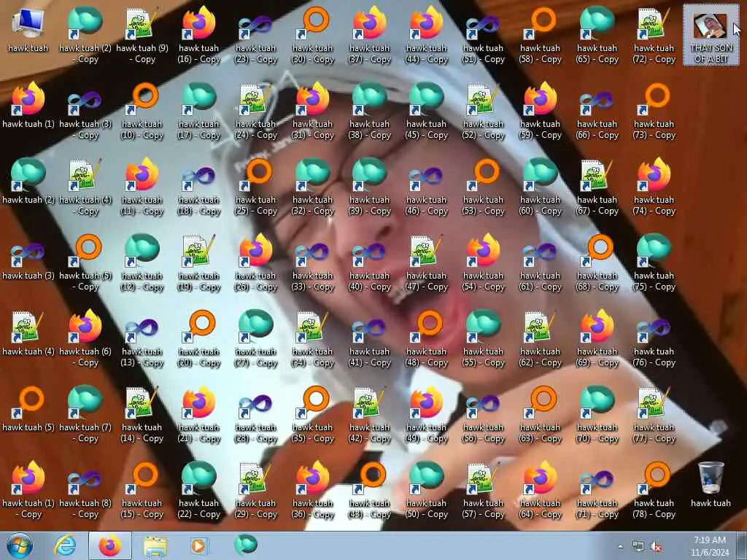Viewport: 747px width, 560px height.
Task: Select 'hawk tuah (37) - Copy' Firefox shortcut
Action: (370, 36)
